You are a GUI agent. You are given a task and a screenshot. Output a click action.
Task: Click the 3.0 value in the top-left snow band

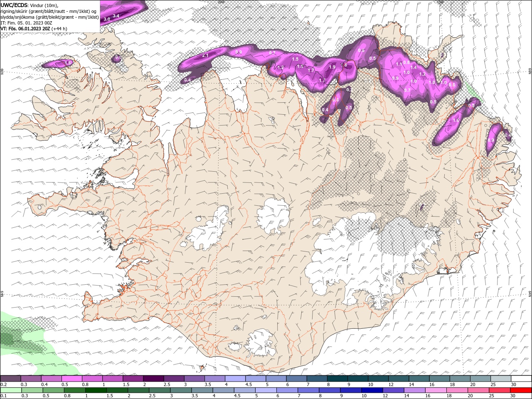coord(107,19)
